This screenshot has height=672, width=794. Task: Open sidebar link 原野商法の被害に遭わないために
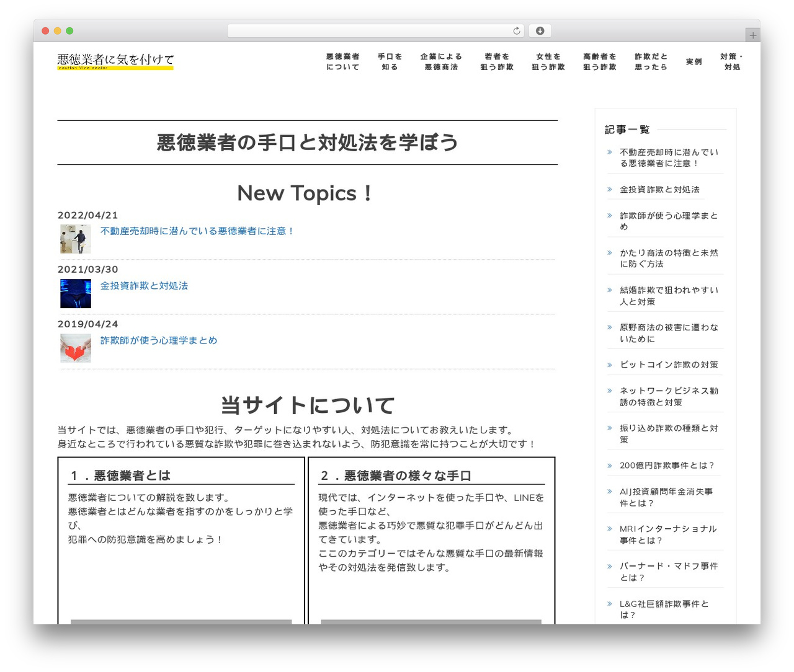pos(669,333)
